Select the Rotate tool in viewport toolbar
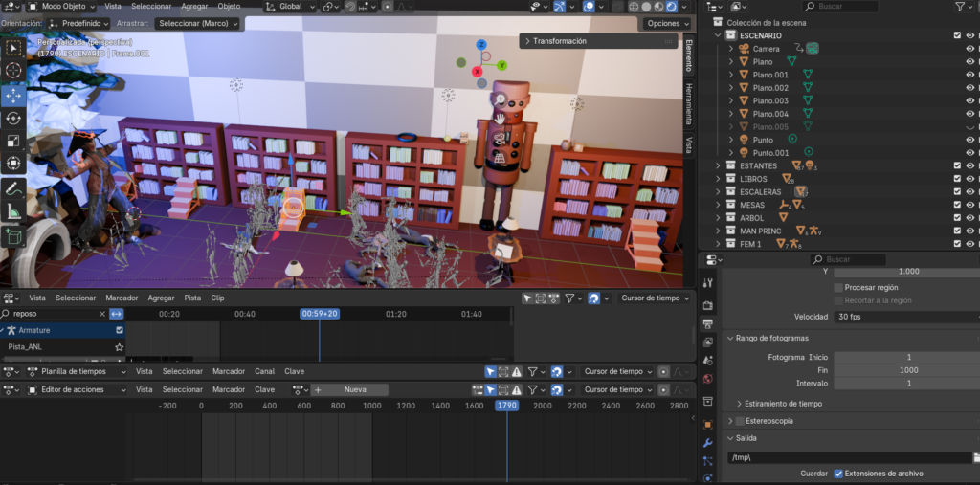 [13, 118]
